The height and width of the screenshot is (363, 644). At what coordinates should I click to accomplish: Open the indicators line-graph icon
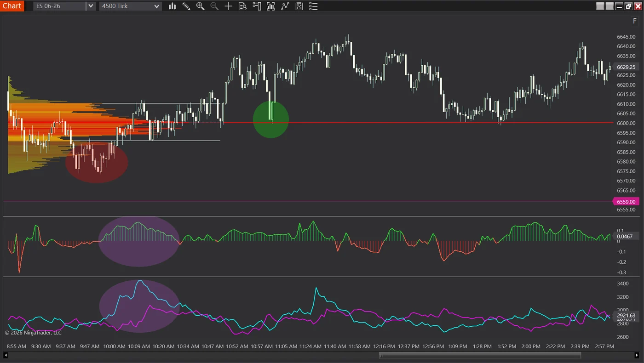[285, 6]
